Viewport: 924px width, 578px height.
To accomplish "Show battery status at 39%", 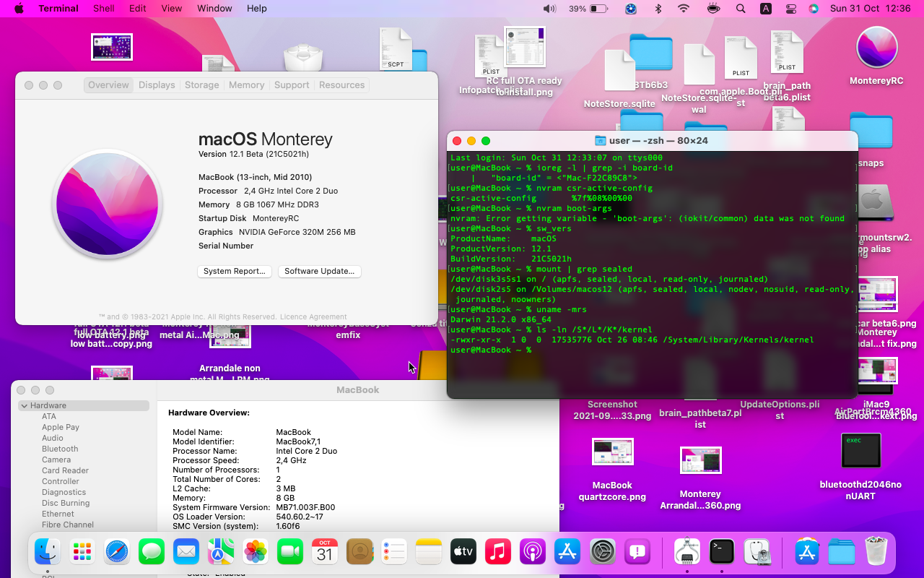I will (588, 9).
